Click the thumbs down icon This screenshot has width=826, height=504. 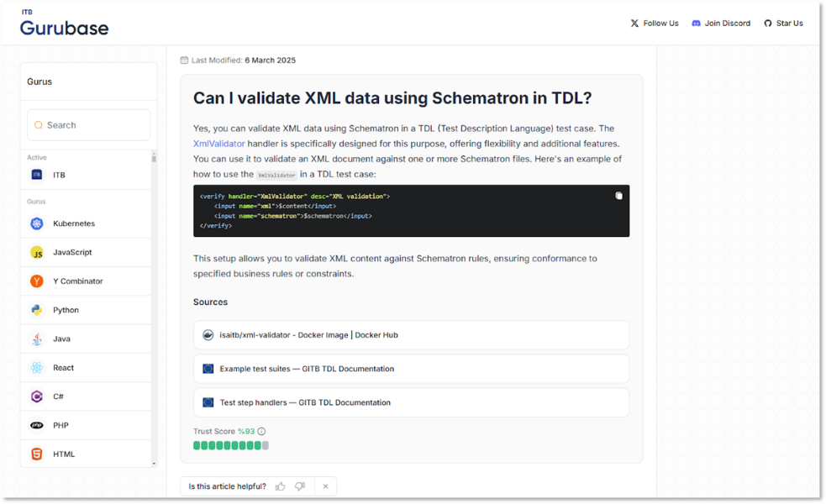click(x=300, y=486)
